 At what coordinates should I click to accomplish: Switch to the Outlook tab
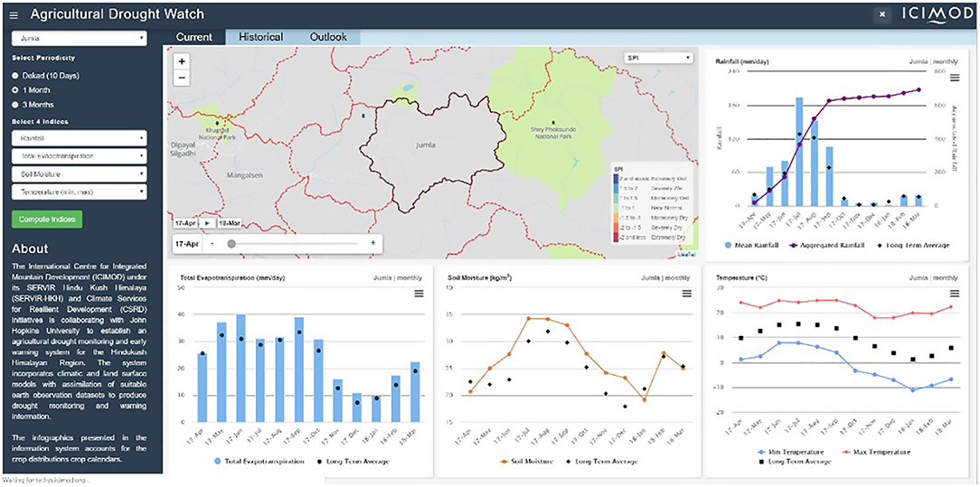328,37
